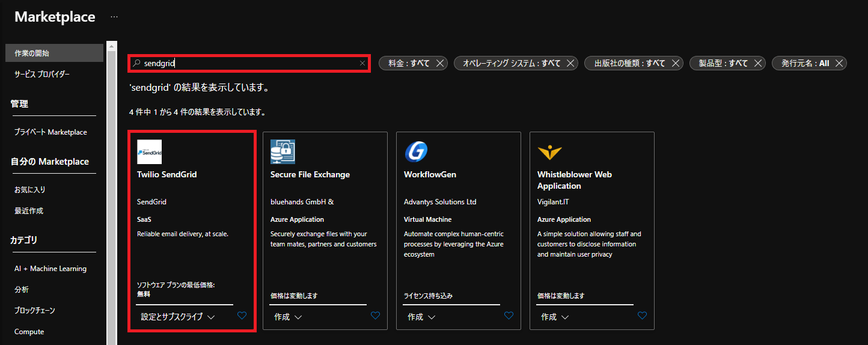Open the Whistleblower Web Application title
The width and height of the screenshot is (868, 345).
575,180
